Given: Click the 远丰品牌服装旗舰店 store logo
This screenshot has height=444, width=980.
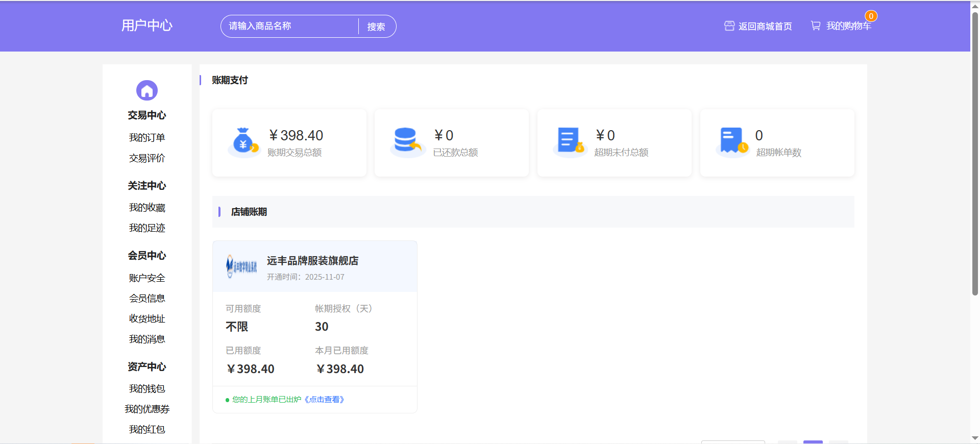Looking at the screenshot, I should pyautogui.click(x=241, y=266).
